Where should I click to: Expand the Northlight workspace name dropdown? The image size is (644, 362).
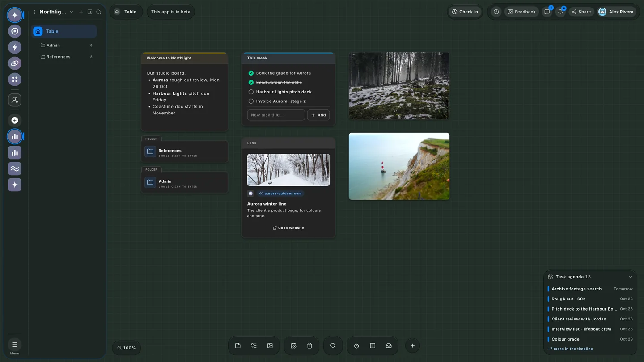(x=72, y=12)
